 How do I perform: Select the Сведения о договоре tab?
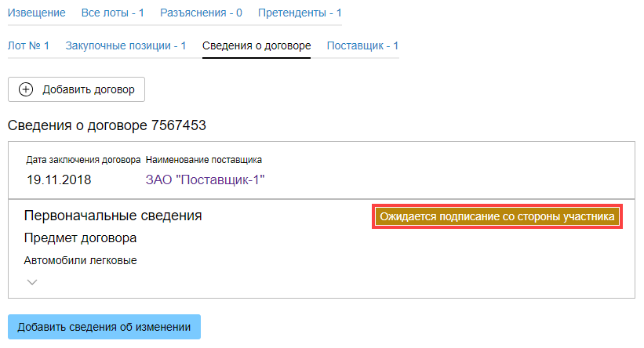[x=257, y=45]
